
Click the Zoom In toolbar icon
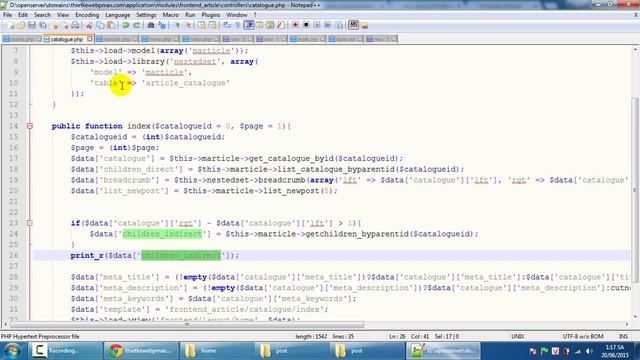[x=177, y=25]
